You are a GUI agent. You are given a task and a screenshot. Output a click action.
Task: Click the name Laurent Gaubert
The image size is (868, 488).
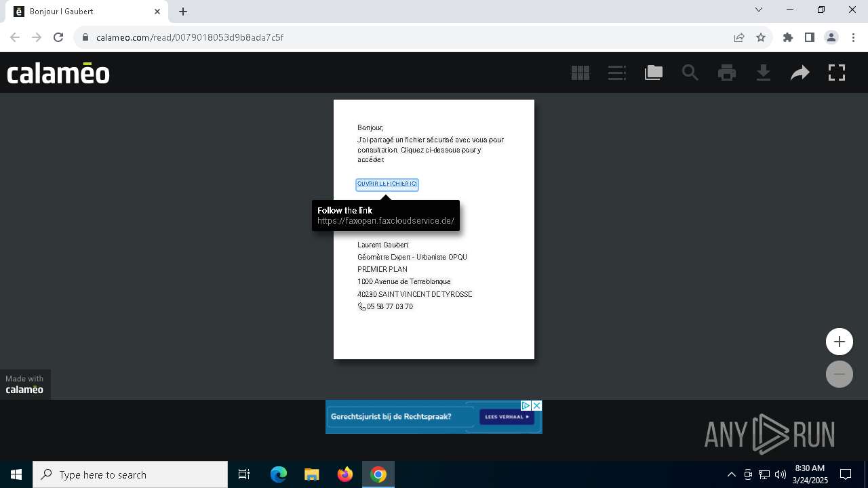pos(383,245)
